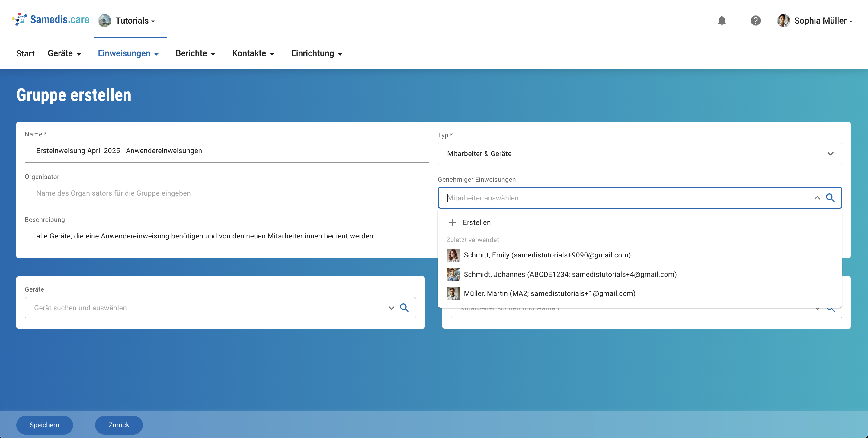Screen dimensions: 868x438
Task: Click the Samedis.care logo
Action: pos(51,20)
